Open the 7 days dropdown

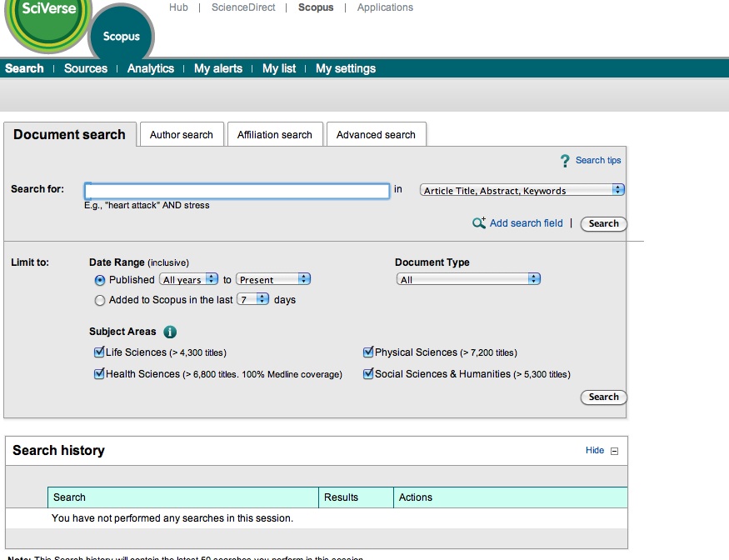[253, 299]
